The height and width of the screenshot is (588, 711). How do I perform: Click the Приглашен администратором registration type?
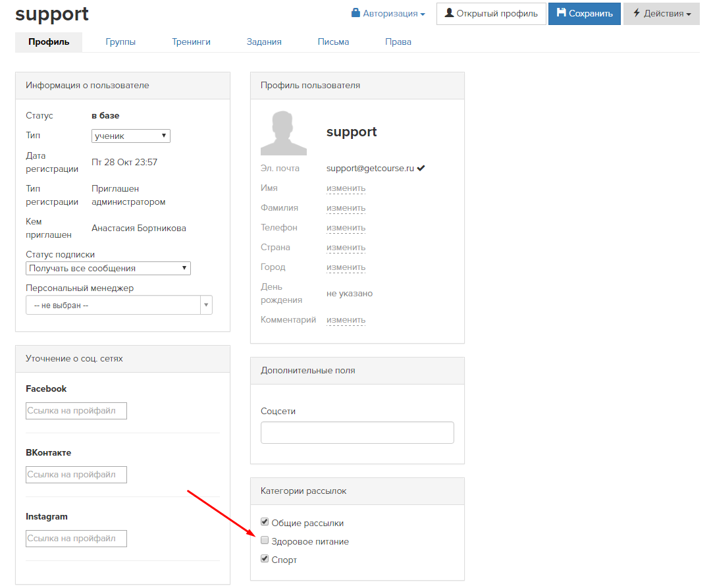coord(128,196)
